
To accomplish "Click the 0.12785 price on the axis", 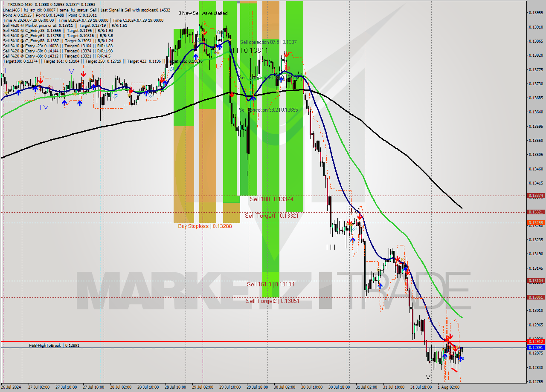I will coord(536,381).
